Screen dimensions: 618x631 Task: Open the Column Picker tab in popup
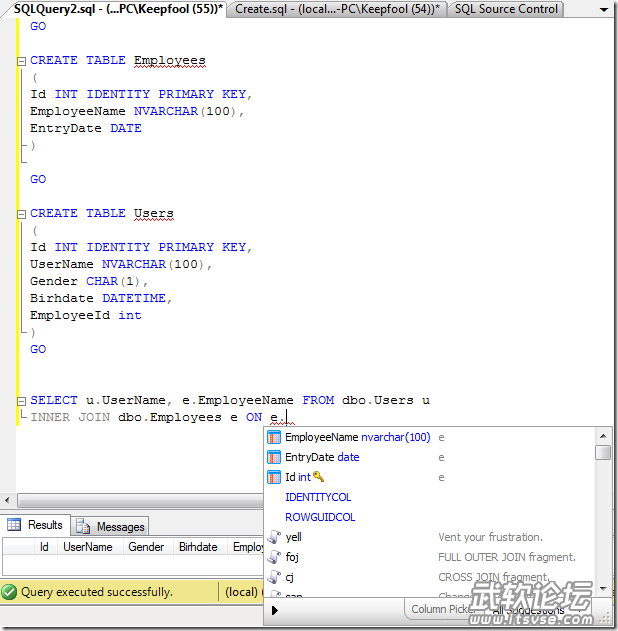click(442, 609)
